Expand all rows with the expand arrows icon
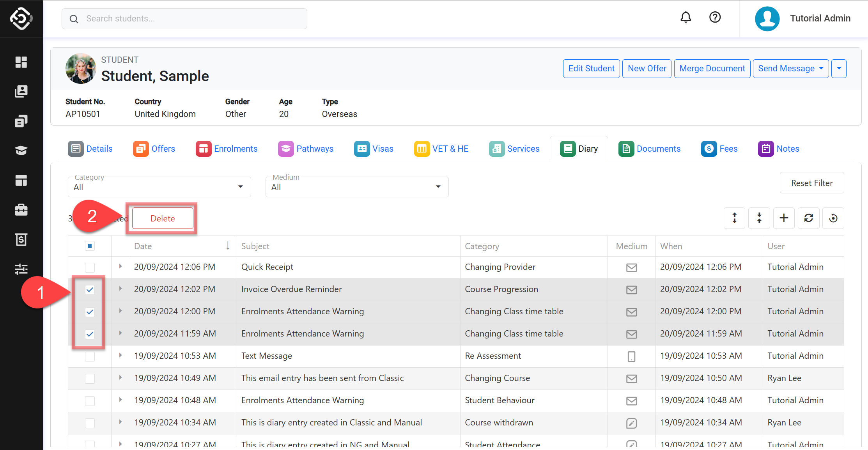The width and height of the screenshot is (868, 450). [734, 218]
